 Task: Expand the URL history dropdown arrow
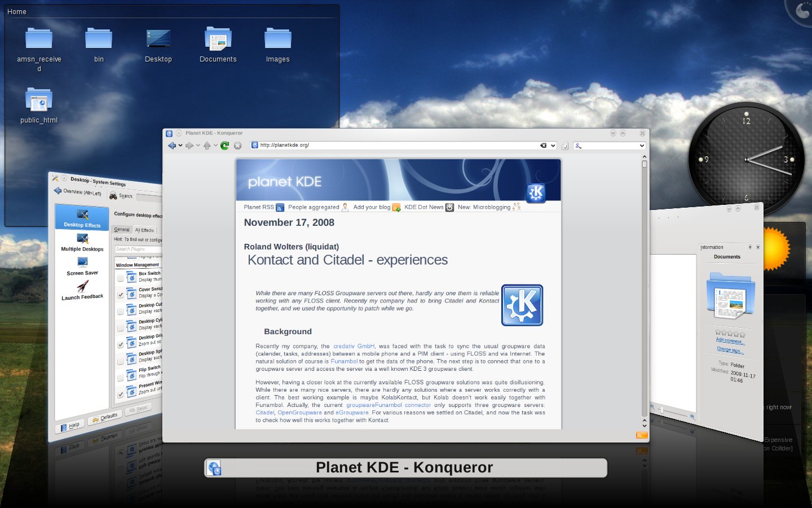pyautogui.click(x=553, y=146)
